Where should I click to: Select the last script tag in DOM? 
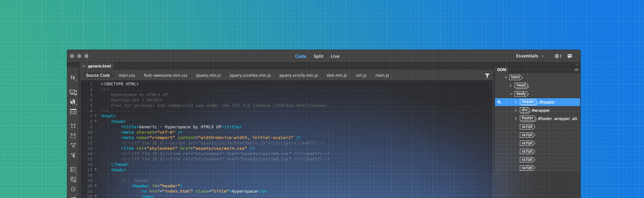(528, 168)
